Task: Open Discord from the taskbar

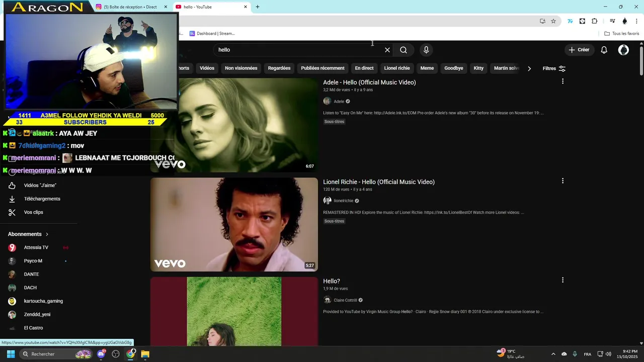Action: point(101,354)
